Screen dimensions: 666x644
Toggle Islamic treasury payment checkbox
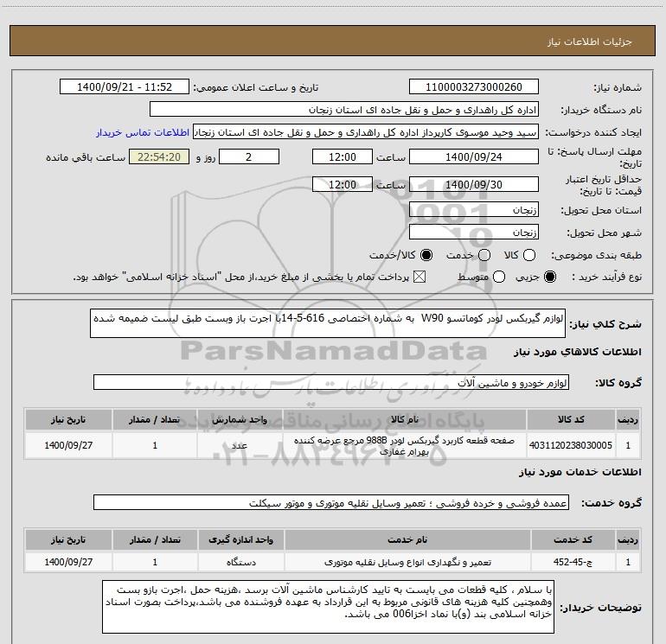click(x=419, y=277)
